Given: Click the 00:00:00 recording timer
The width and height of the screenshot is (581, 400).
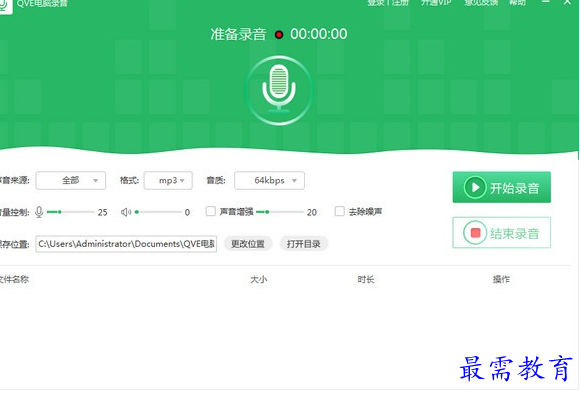Looking at the screenshot, I should (x=319, y=34).
